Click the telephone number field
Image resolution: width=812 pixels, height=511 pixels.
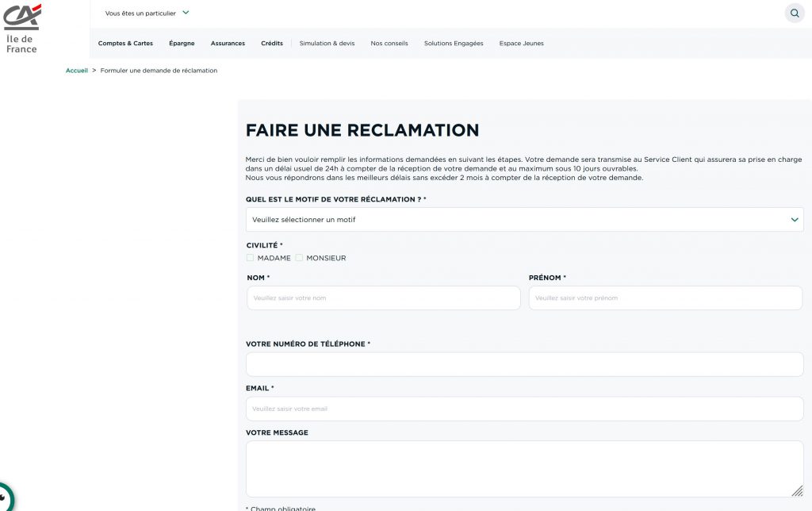point(524,365)
